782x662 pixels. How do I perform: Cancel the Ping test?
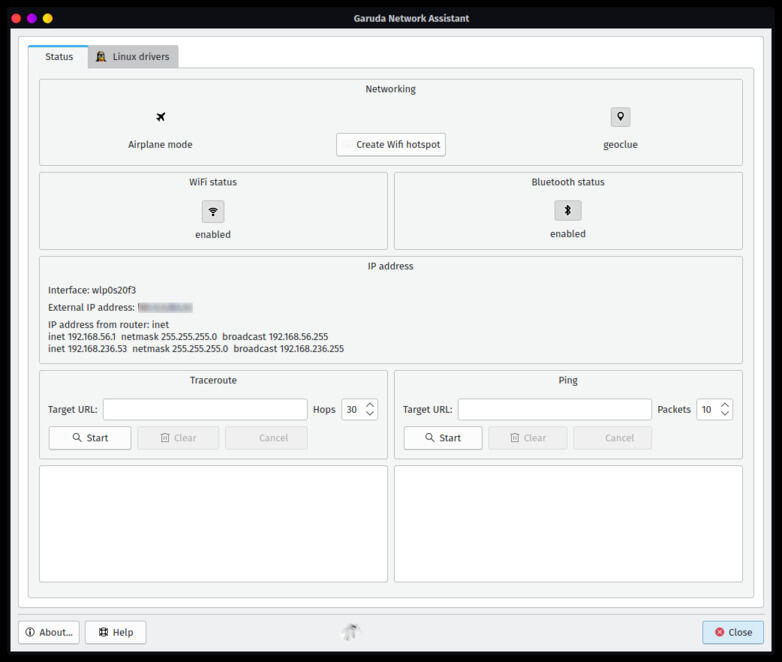pos(612,438)
